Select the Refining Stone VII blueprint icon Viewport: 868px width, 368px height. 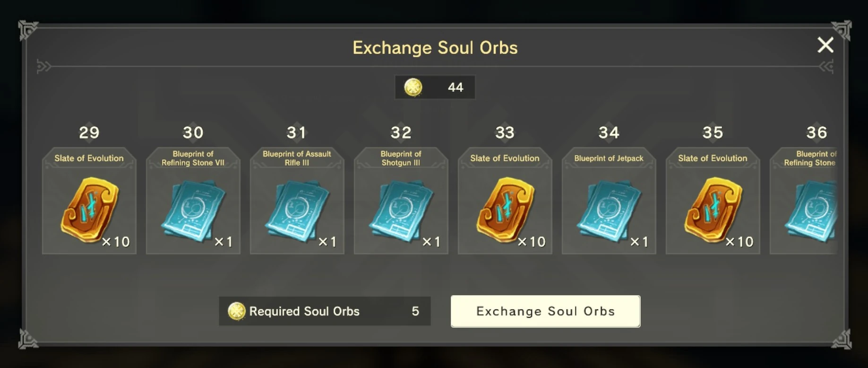point(193,210)
